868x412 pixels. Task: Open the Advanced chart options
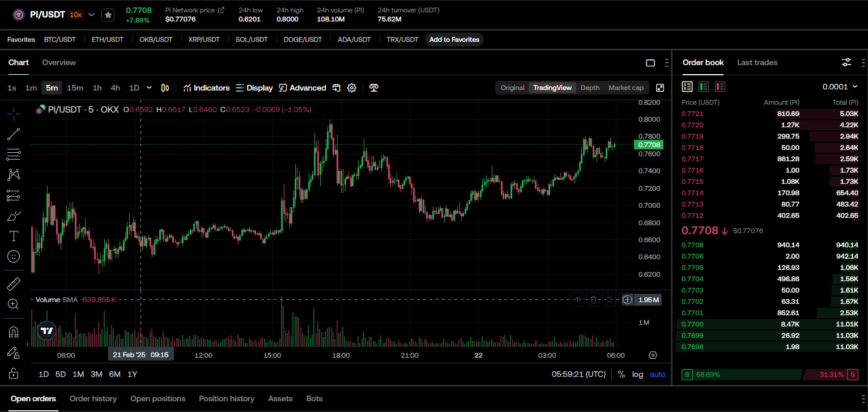tap(303, 88)
